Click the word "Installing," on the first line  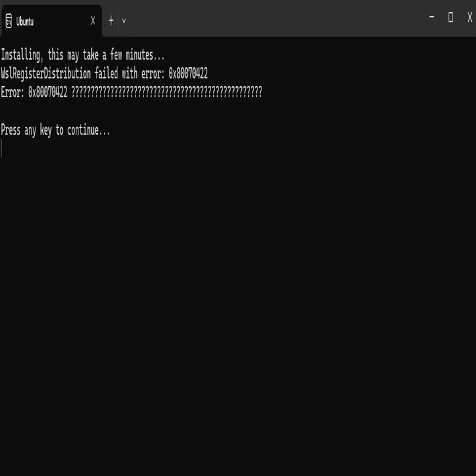[x=22, y=55]
